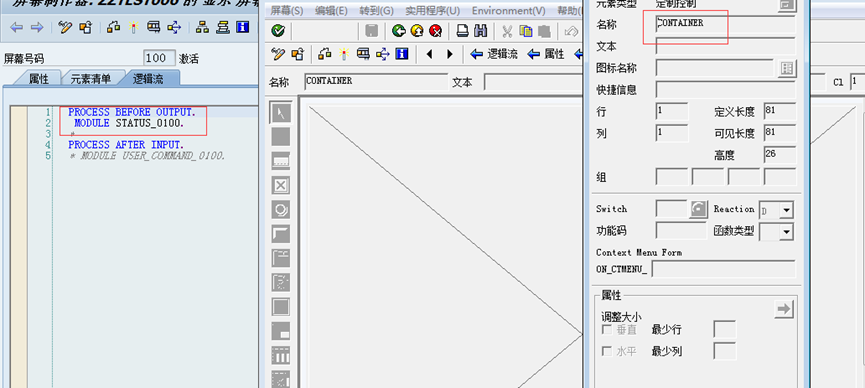865x388 pixels.
Task: Click the green checkmark Enter icon
Action: (279, 31)
